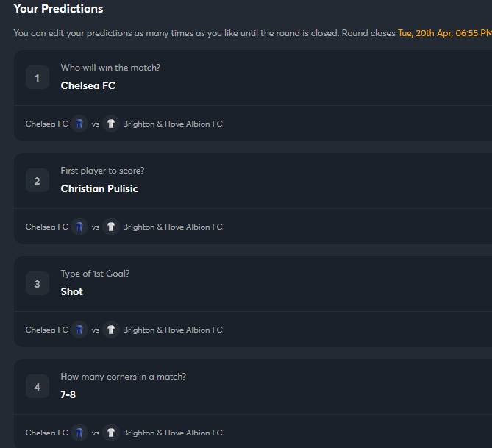Image resolution: width=492 pixels, height=448 pixels.
Task: Click Brighton white jersey icon in question 4
Action: (x=111, y=433)
